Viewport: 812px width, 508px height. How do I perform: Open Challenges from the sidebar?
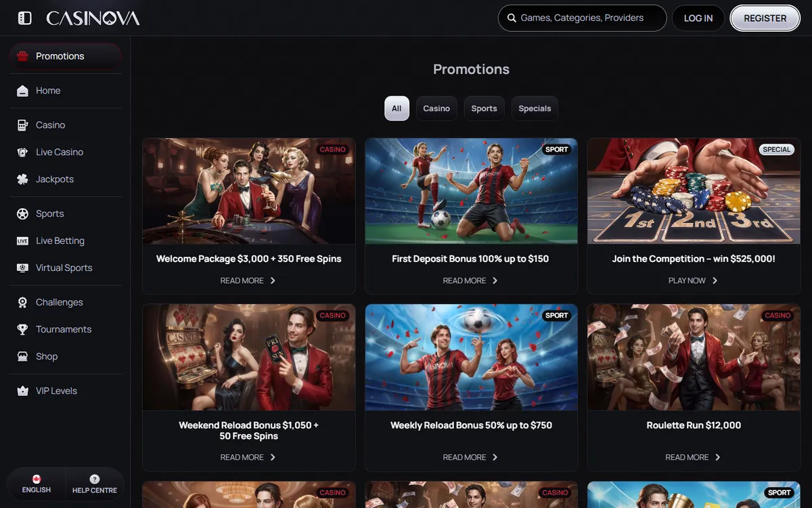click(x=66, y=303)
